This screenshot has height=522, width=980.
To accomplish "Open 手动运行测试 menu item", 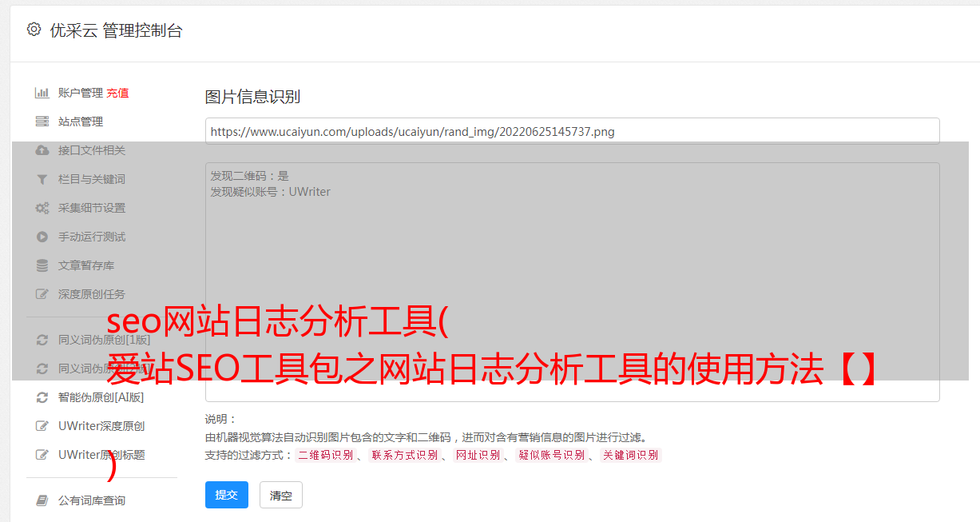I will click(92, 237).
